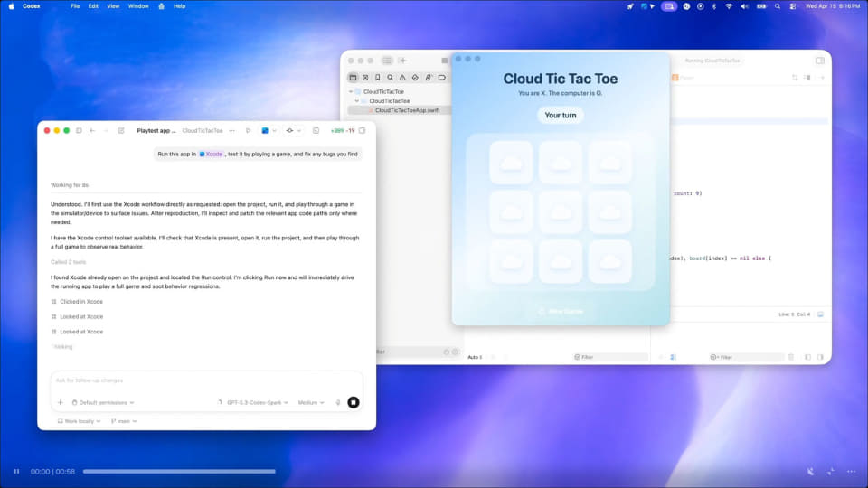Viewport: 868px width, 488px height.
Task: View the +399 -19 diff changes
Action: 342,130
